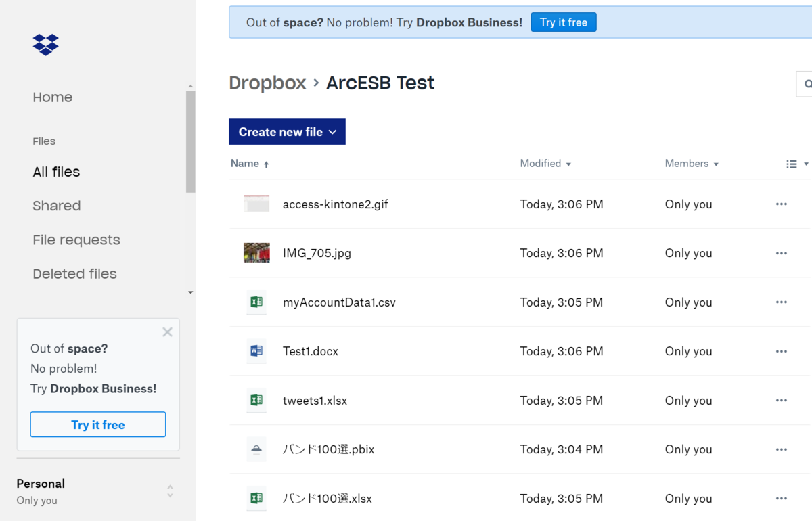This screenshot has height=521, width=812.
Task: Dismiss the Out of space promo card
Action: point(167,332)
